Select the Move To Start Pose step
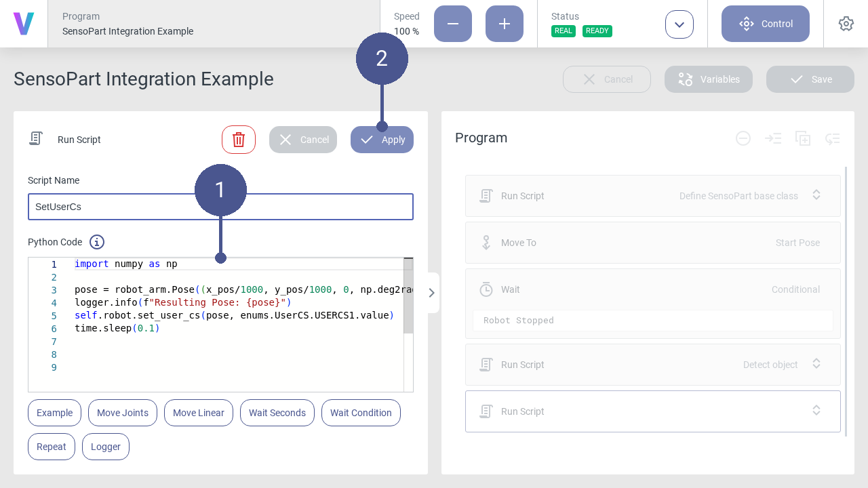 [x=652, y=243]
